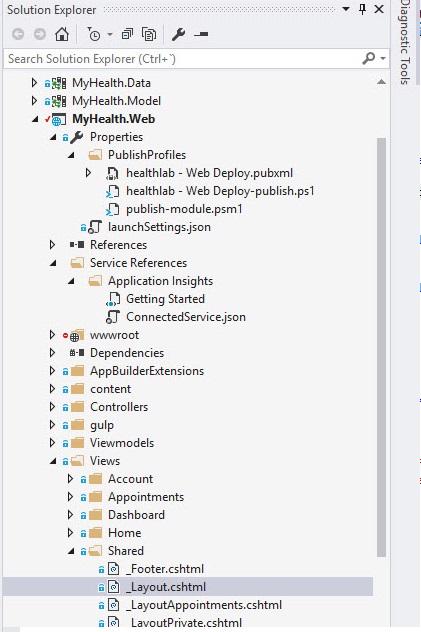Select launchSettings.json in Properties

[159, 227]
